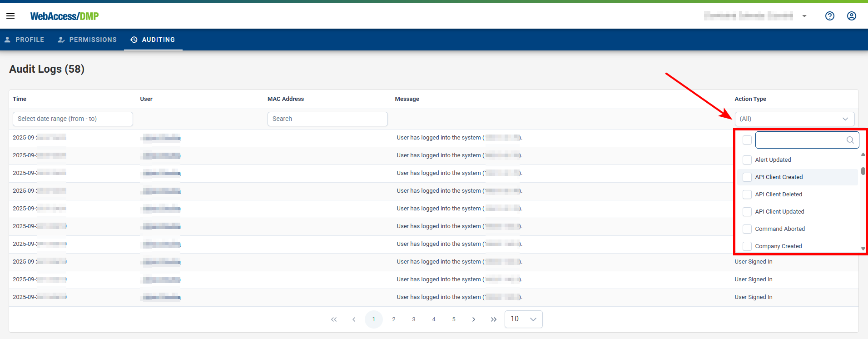This screenshot has height=339, width=868.
Task: Expand the Action Type (All) dropdown
Action: click(794, 119)
